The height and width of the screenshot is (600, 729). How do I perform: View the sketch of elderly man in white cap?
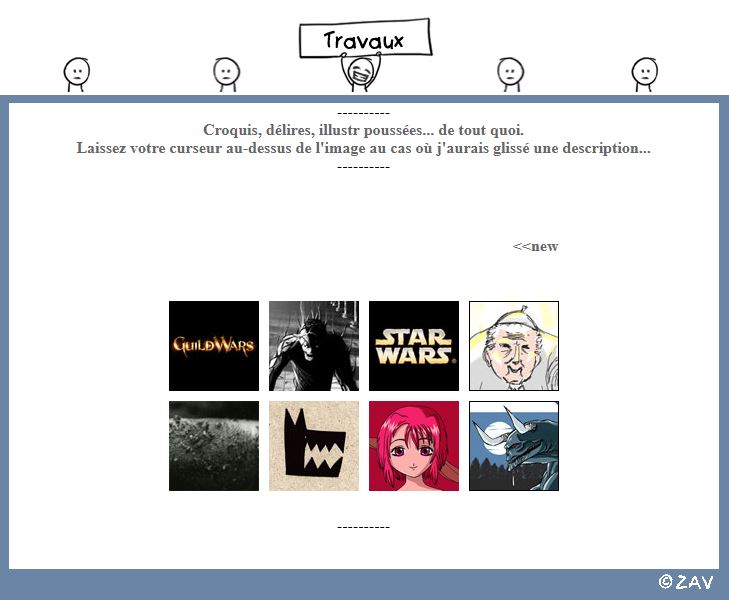click(514, 346)
